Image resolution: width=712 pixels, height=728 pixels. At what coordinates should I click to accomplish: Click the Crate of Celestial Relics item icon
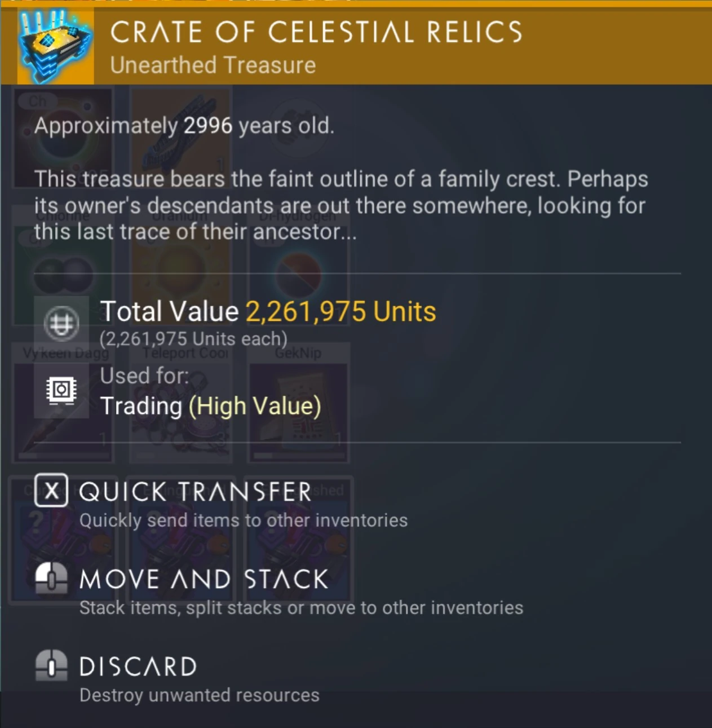coord(55,49)
